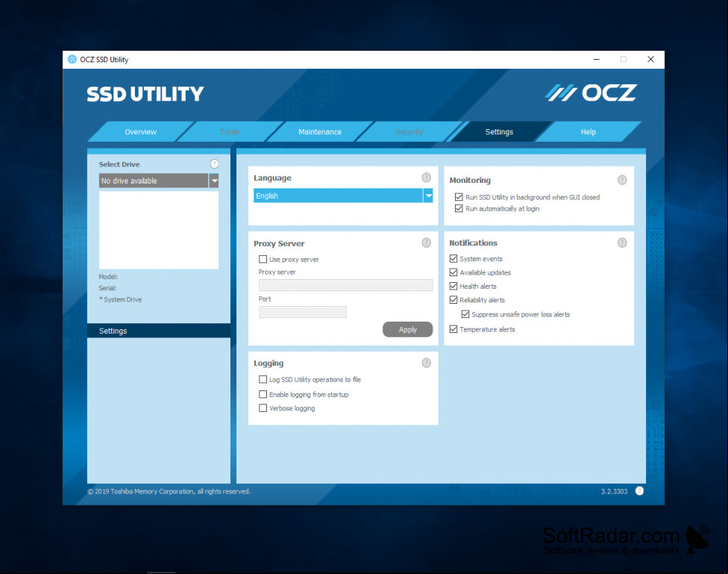Enable Verbose logging option
The height and width of the screenshot is (574, 728).
click(x=263, y=408)
